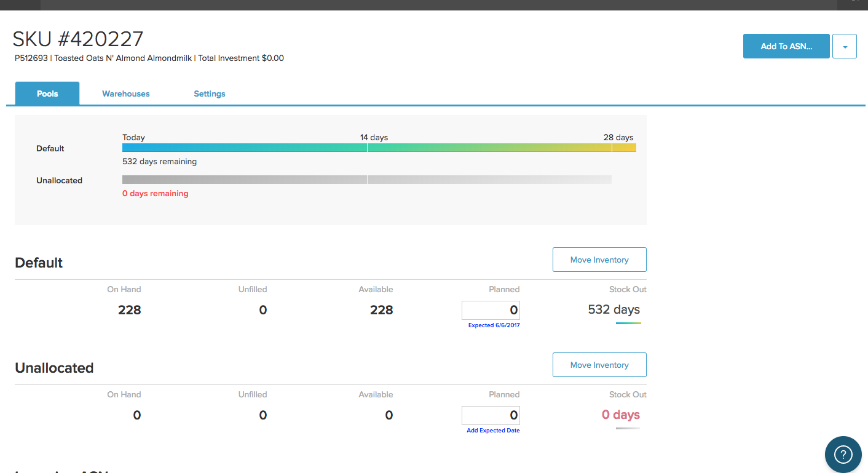The width and height of the screenshot is (868, 473).
Task: Click the SKU #420227 heading
Action: pos(78,39)
